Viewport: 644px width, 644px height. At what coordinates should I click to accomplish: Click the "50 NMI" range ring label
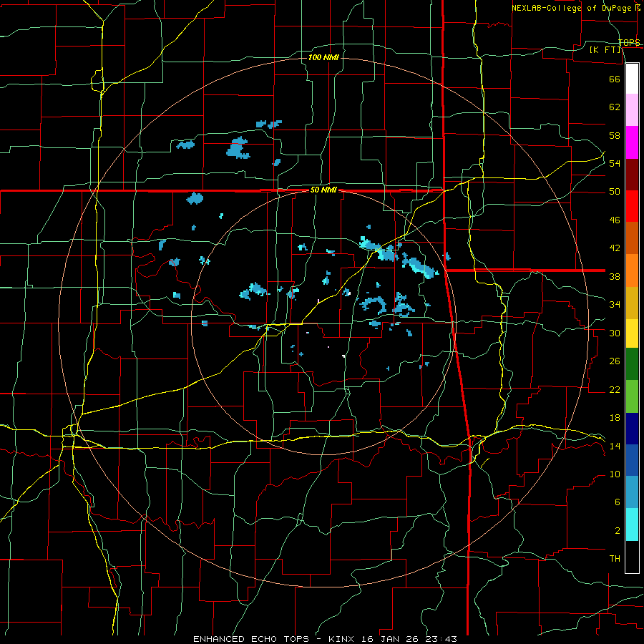[x=323, y=190]
